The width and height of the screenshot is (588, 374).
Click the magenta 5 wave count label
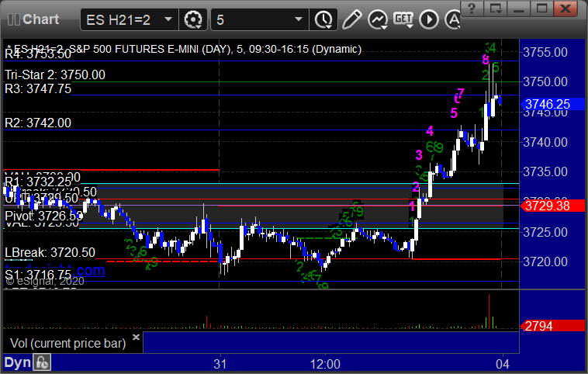click(454, 113)
